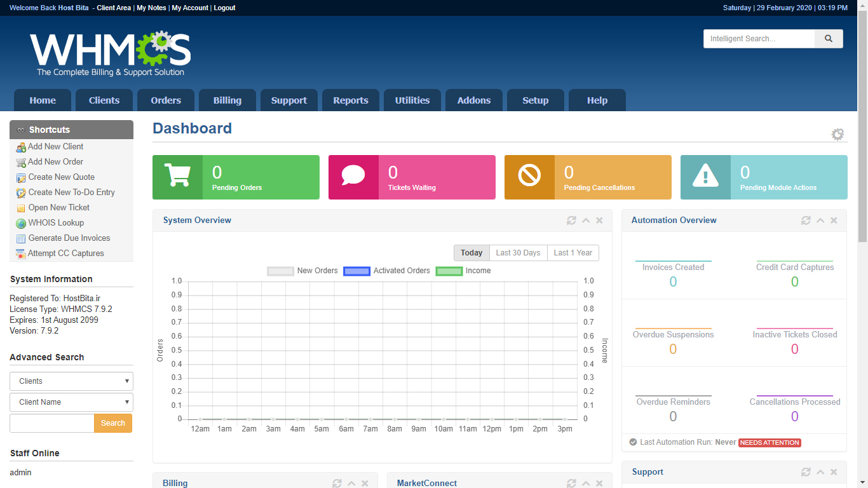The width and height of the screenshot is (868, 488).
Task: Collapse the Billing widget
Action: [351, 484]
